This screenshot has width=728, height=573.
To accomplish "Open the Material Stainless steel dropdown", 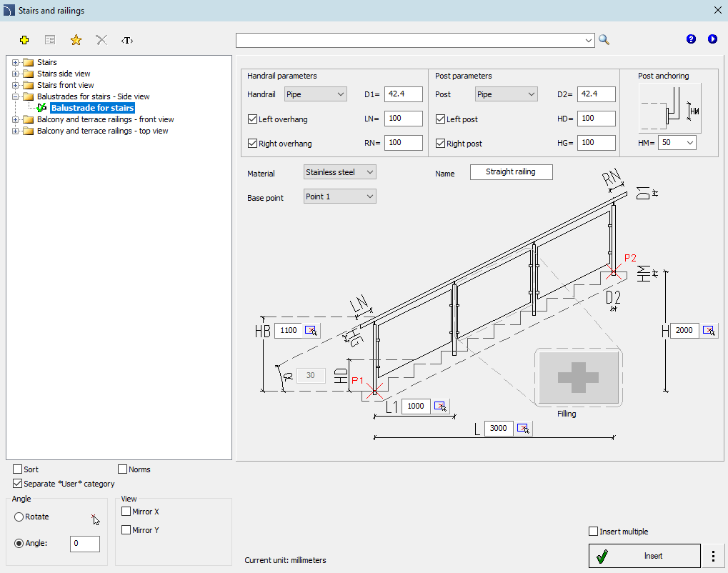I will click(340, 172).
